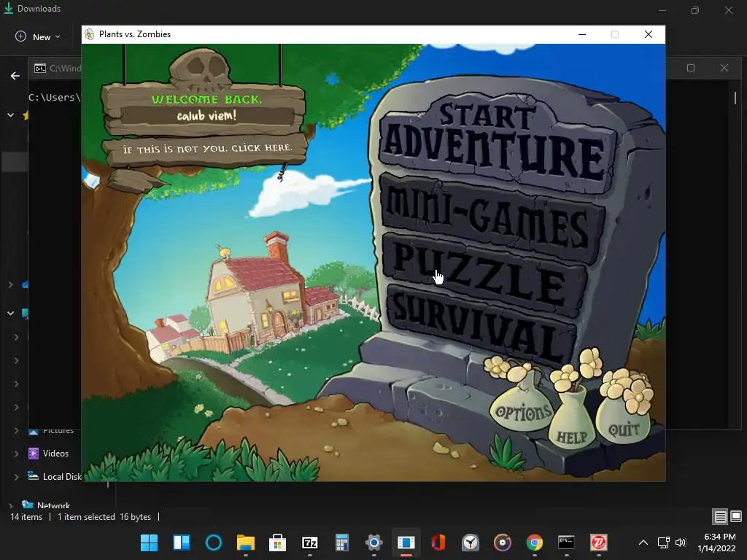This screenshot has height=560, width=747.
Task: Choose Puzzle on the tombstone
Action: click(x=486, y=274)
